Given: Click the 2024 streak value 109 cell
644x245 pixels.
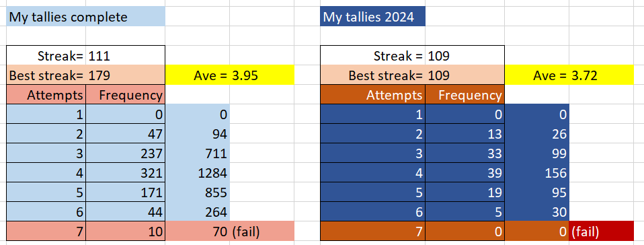Looking at the screenshot, I should tap(465, 55).
